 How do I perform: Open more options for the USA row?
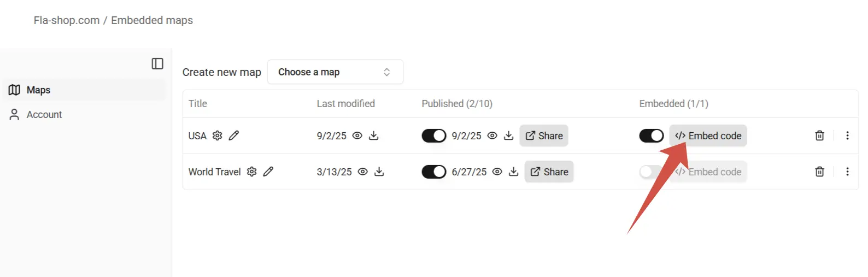(847, 135)
